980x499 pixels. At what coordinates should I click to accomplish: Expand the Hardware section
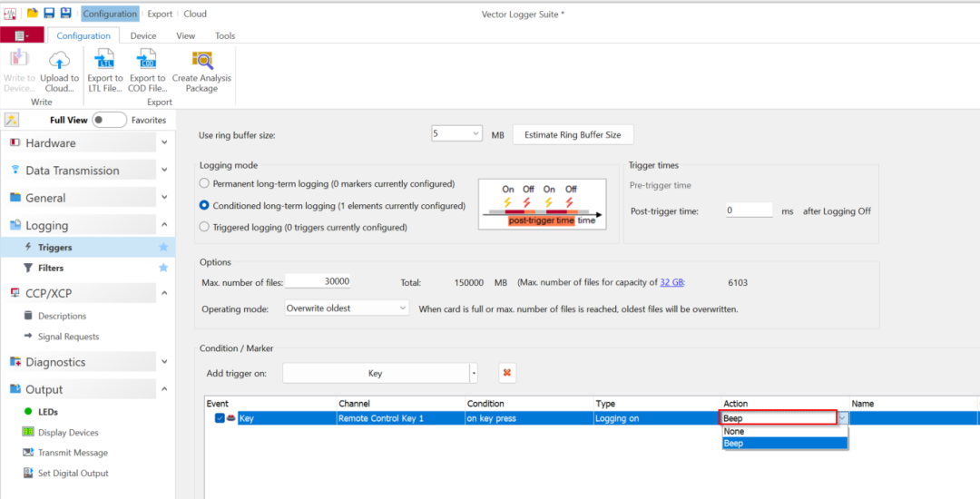163,143
